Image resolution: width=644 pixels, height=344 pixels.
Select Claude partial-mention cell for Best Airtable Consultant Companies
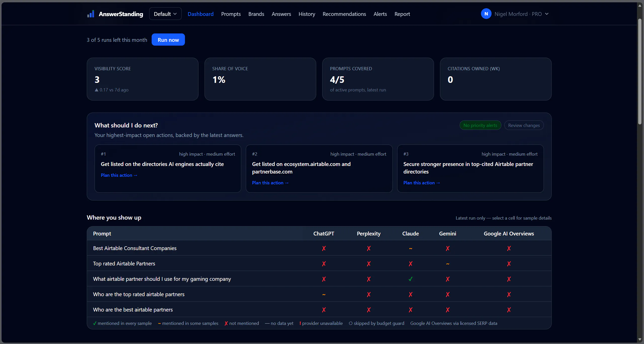point(411,248)
